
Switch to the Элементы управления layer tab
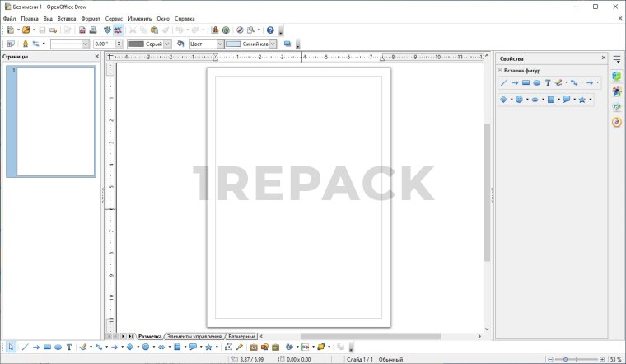click(194, 337)
